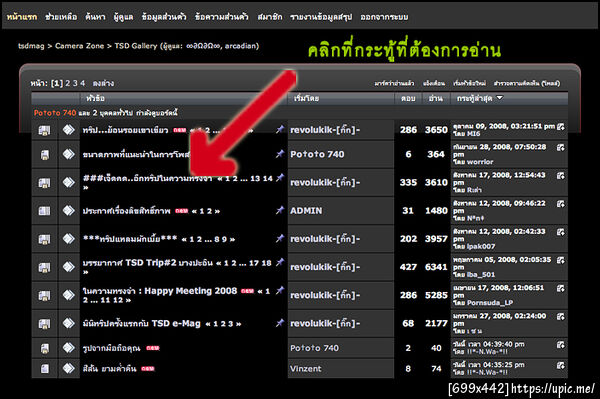Open moderator arcadian's profile link

[x=240, y=46]
